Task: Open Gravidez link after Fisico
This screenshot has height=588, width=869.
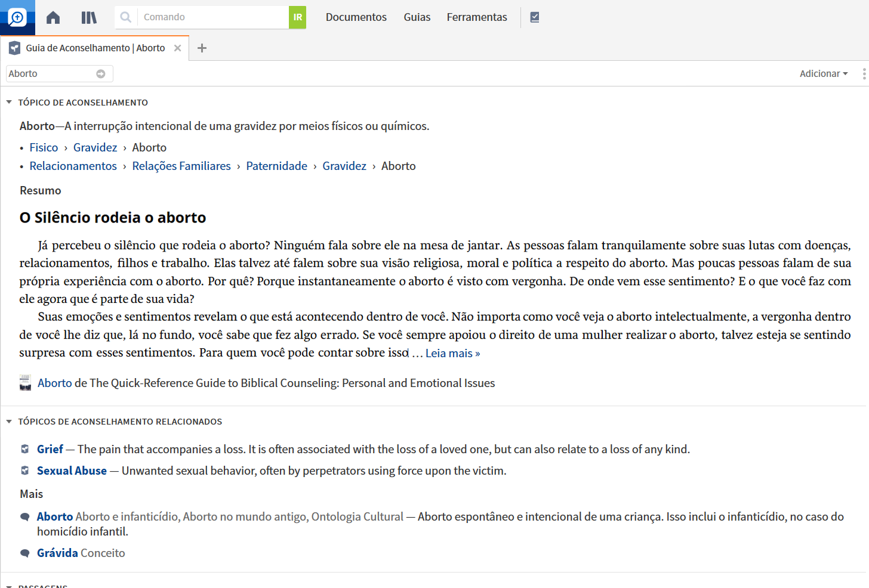Action: pyautogui.click(x=95, y=147)
